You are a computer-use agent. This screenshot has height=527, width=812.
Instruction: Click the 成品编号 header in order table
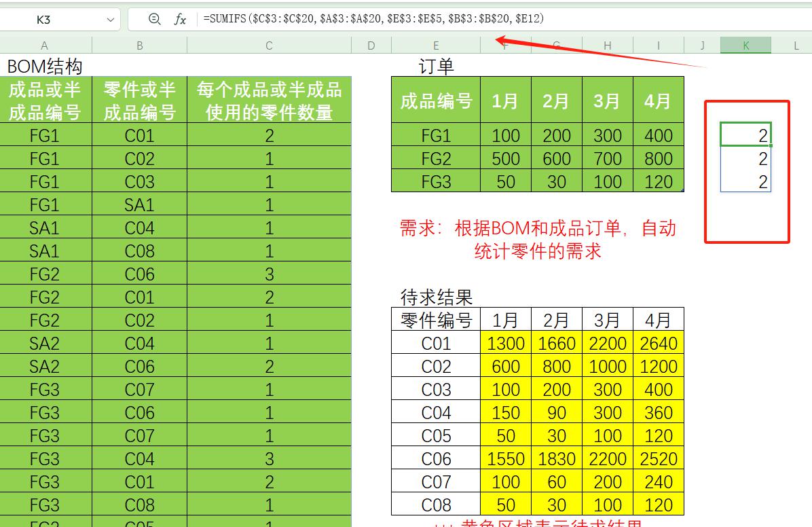coord(436,100)
